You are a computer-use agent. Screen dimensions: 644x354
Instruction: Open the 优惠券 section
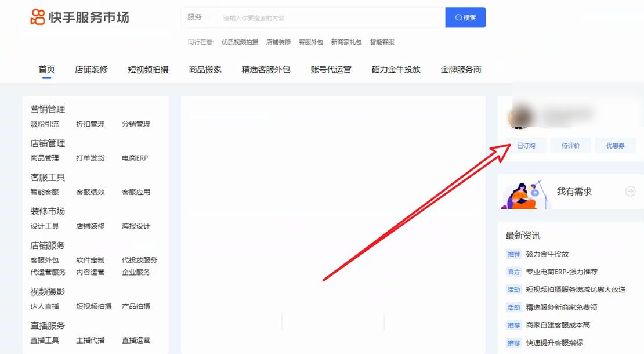[x=615, y=145]
